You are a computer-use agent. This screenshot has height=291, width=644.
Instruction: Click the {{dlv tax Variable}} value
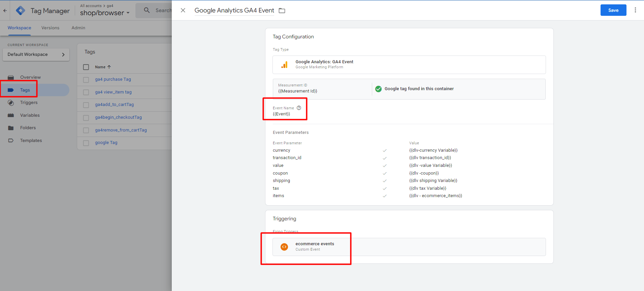click(x=428, y=188)
